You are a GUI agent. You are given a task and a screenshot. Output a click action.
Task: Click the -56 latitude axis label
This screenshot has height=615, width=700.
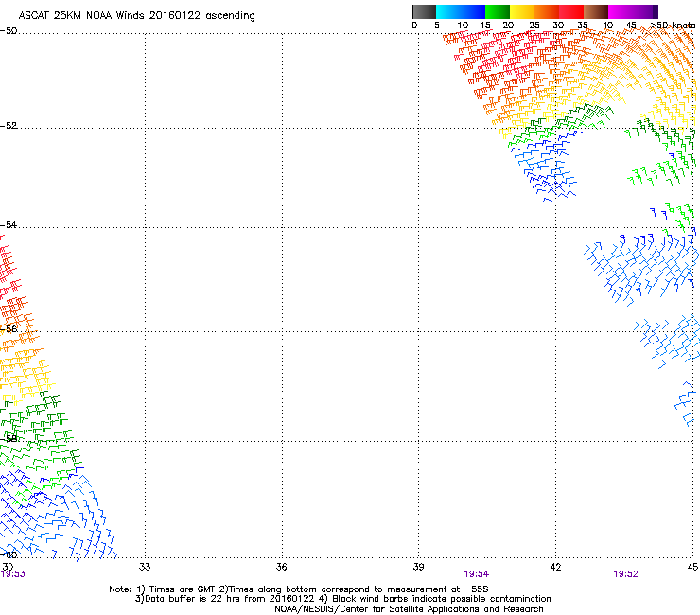9,328
